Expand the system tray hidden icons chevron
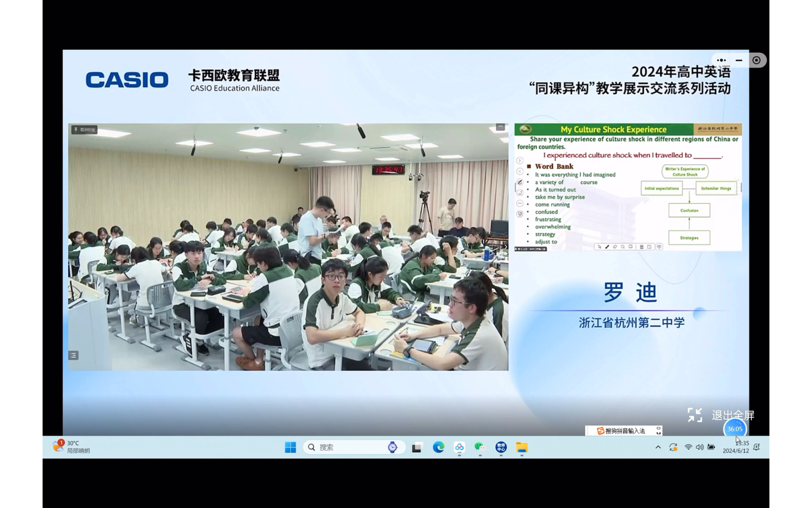The width and height of the screenshot is (812, 508). (x=658, y=448)
